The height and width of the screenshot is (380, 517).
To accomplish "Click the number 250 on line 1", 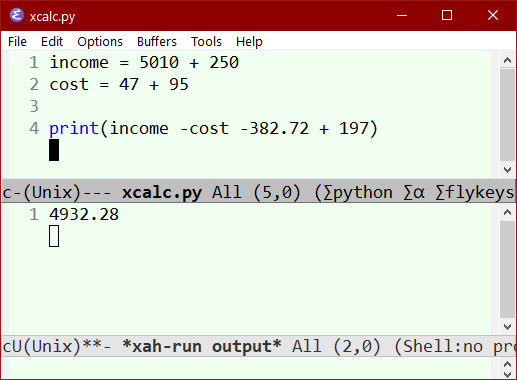I will (224, 62).
